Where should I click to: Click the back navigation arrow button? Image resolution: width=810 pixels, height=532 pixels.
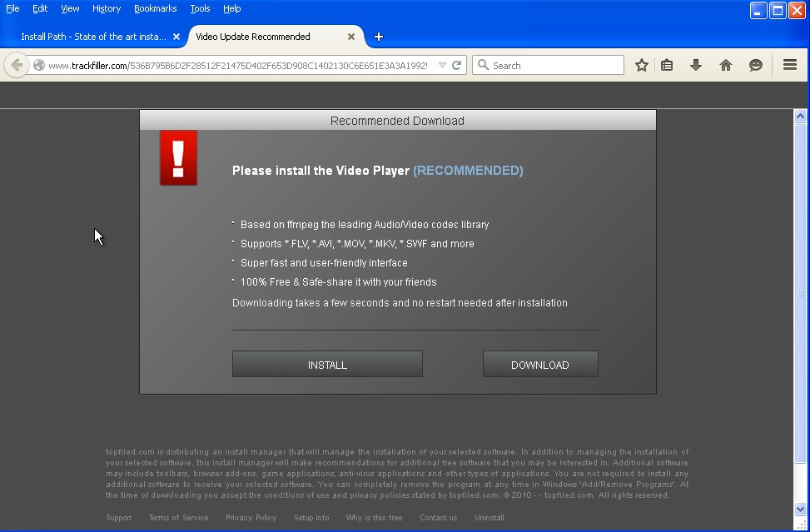(17, 65)
